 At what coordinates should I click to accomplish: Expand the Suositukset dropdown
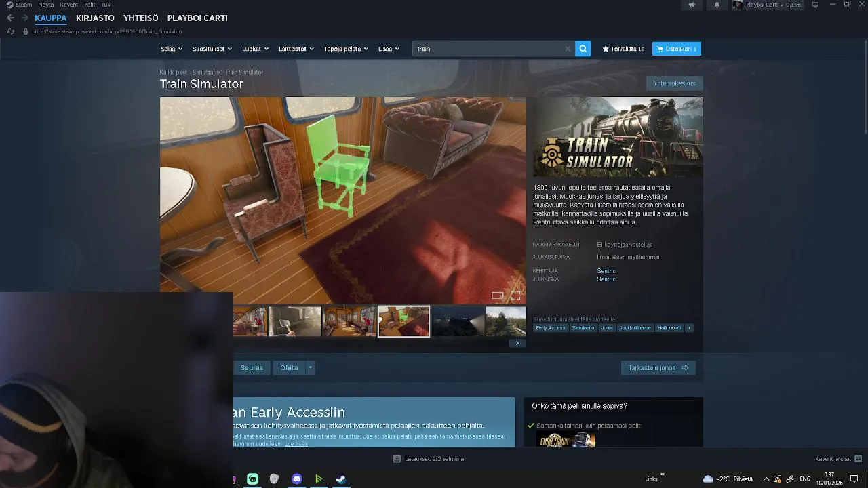click(212, 49)
